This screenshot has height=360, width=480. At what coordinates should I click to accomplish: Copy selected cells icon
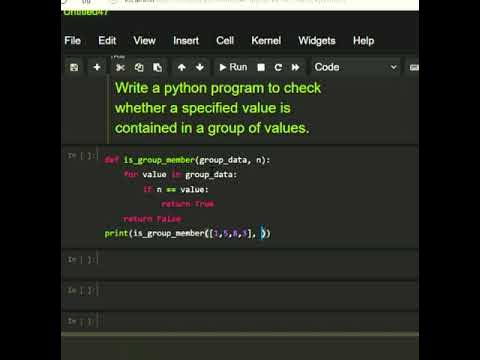pyautogui.click(x=139, y=67)
